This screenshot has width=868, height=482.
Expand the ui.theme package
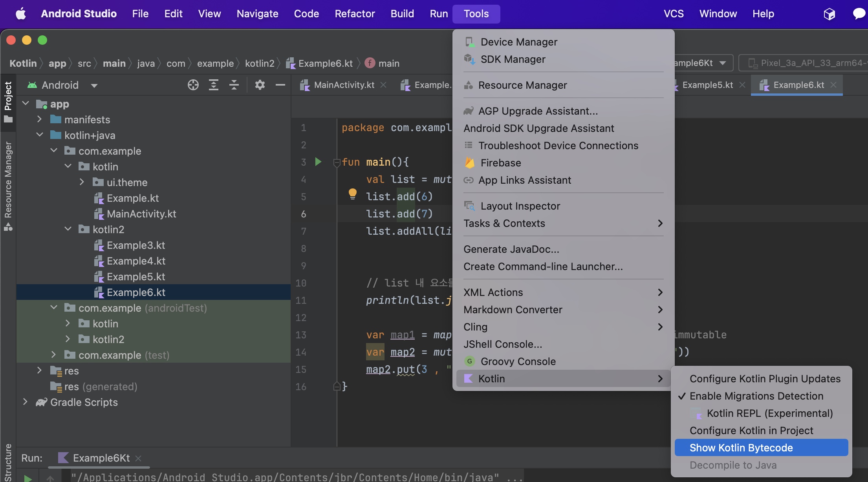pos(82,182)
